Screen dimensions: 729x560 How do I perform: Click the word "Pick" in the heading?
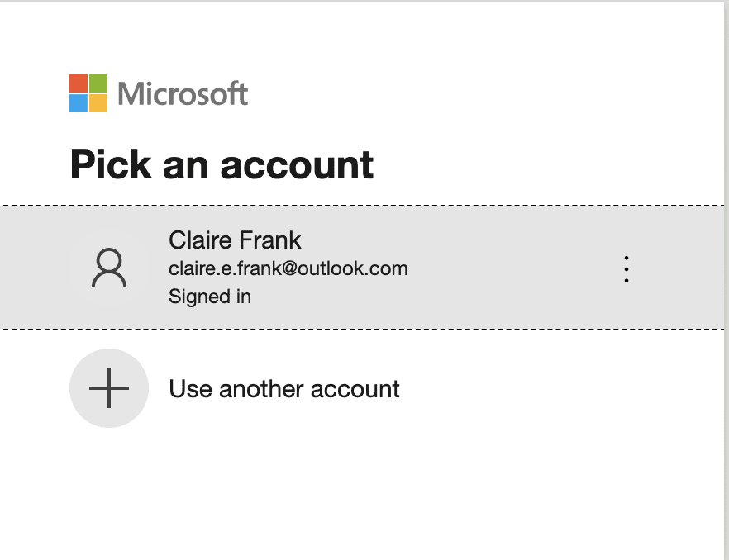point(110,164)
